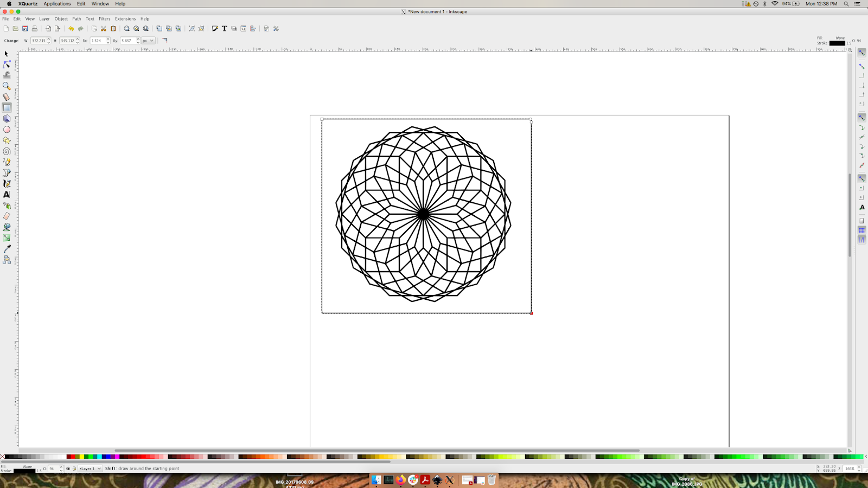Image resolution: width=868 pixels, height=488 pixels.
Task: Select the Paint bucket fill tool
Action: 7,226
